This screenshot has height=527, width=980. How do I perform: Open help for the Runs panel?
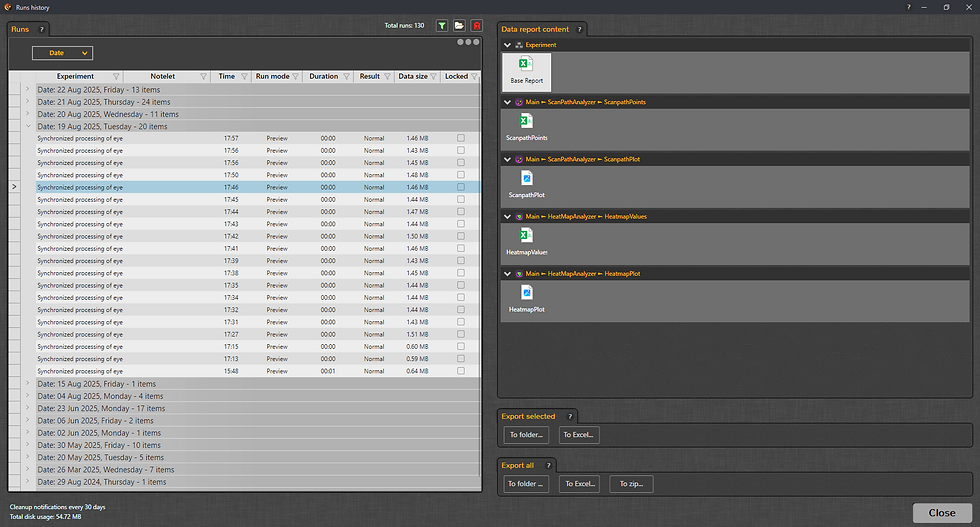pyautogui.click(x=42, y=29)
